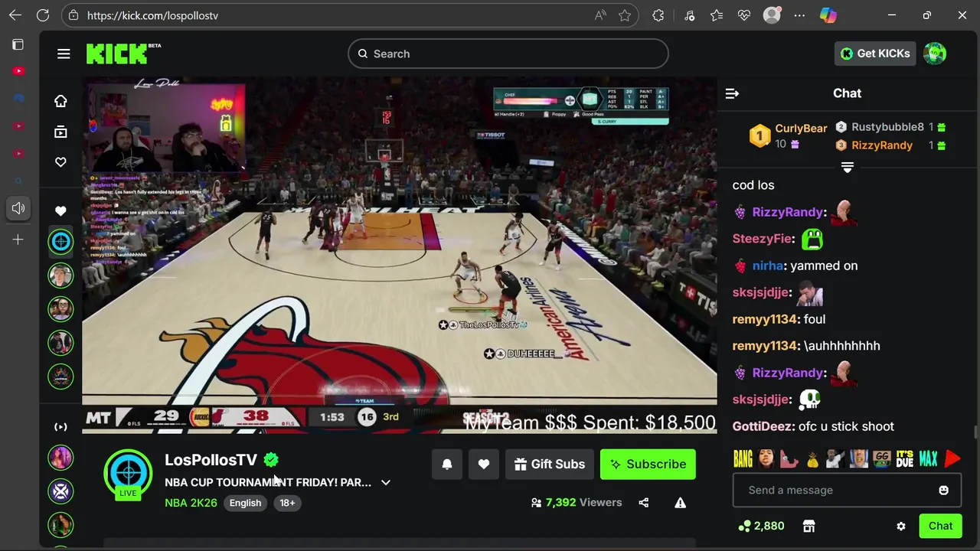
Task: Click the kick.com address bar URL
Action: click(x=152, y=15)
